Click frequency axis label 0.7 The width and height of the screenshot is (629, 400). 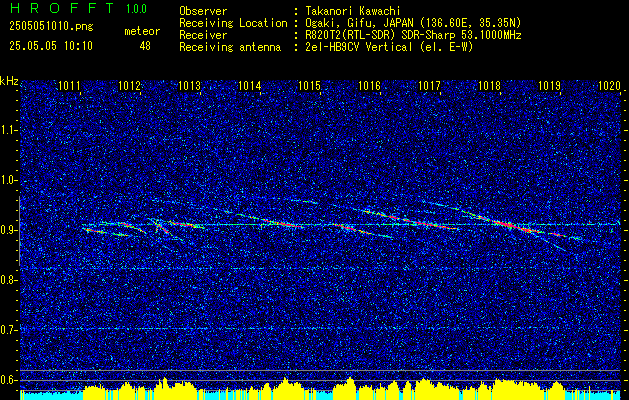pyautogui.click(x=8, y=330)
